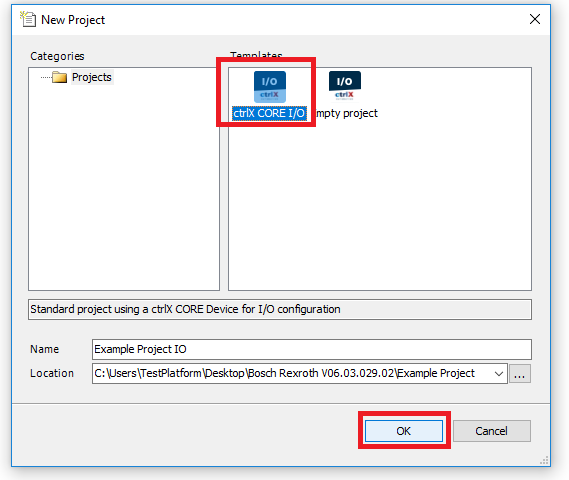569x480 pixels.
Task: Click the resize grip at dialog corner
Action: [544, 460]
